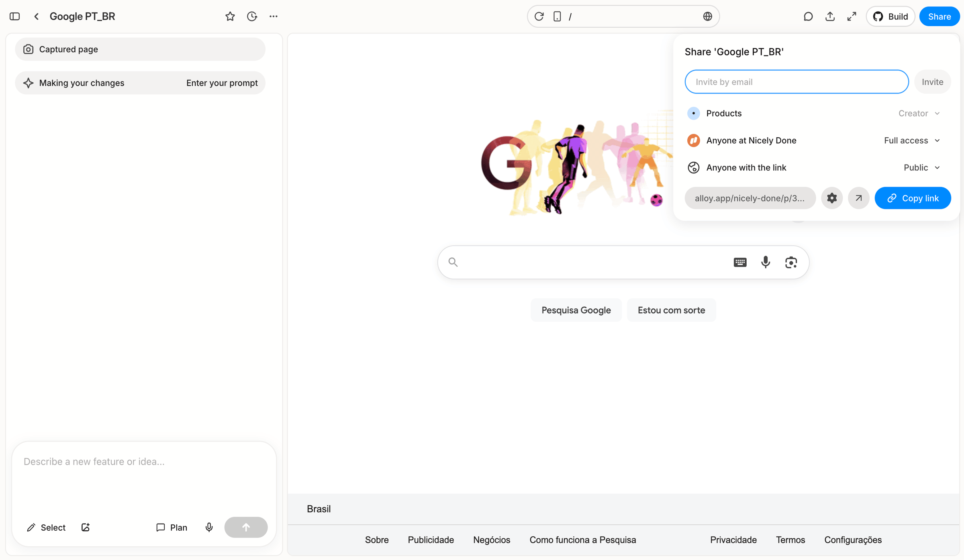Toggle the left sidebar panel icon
This screenshot has width=964, height=560.
(x=15, y=16)
